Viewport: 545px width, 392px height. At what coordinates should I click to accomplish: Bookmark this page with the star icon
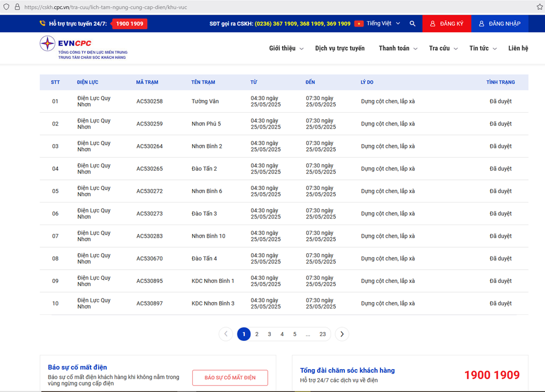539,7
